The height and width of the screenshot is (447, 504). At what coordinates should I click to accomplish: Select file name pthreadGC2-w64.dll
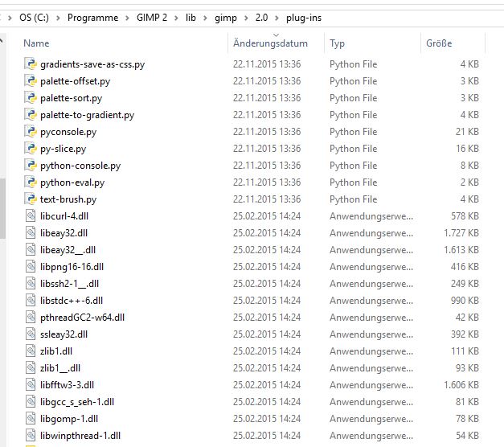click(x=82, y=318)
